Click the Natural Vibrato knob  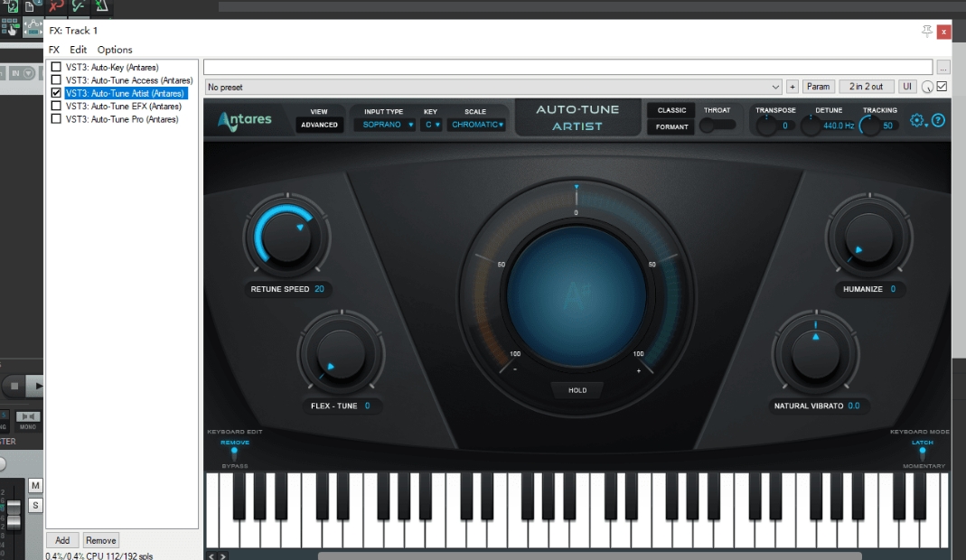[x=815, y=354]
